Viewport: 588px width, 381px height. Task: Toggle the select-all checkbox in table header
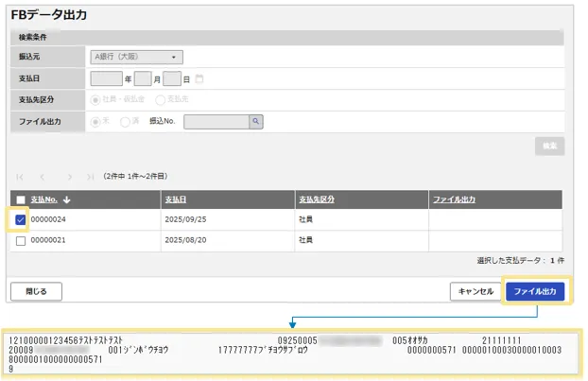coord(21,199)
